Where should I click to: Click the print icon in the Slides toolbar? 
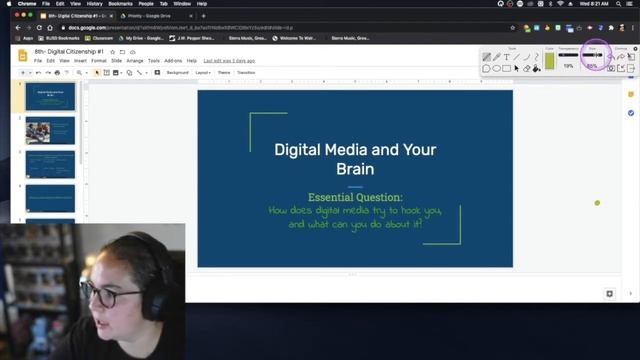57,73
